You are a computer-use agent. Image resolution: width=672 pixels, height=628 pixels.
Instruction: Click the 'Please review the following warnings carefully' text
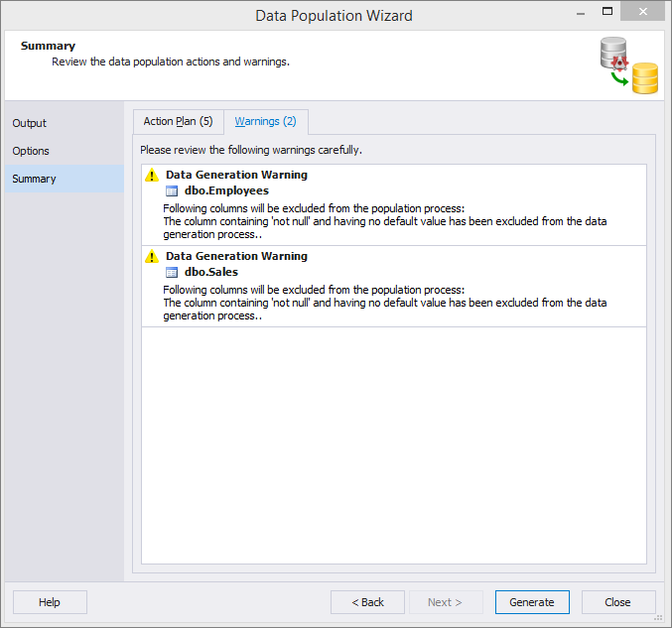(x=251, y=150)
